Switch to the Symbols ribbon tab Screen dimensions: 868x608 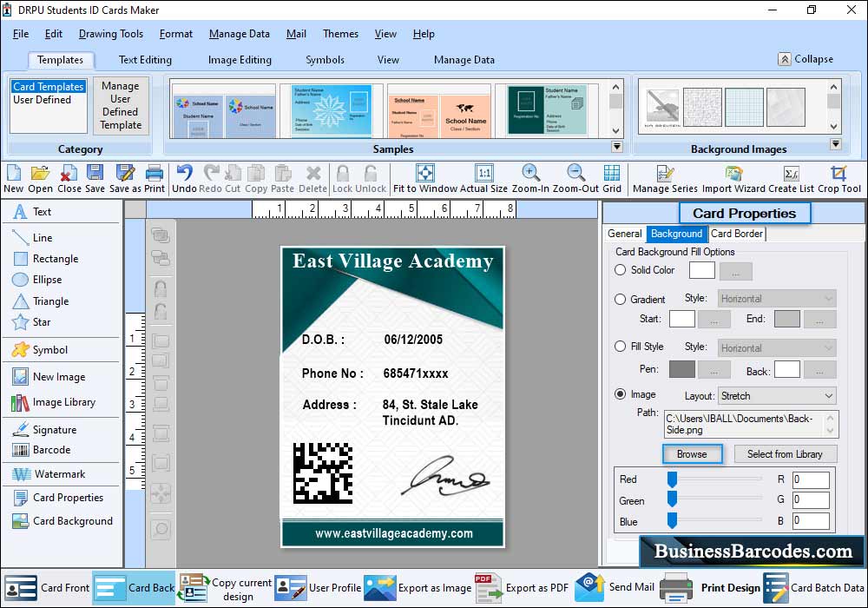pos(325,60)
